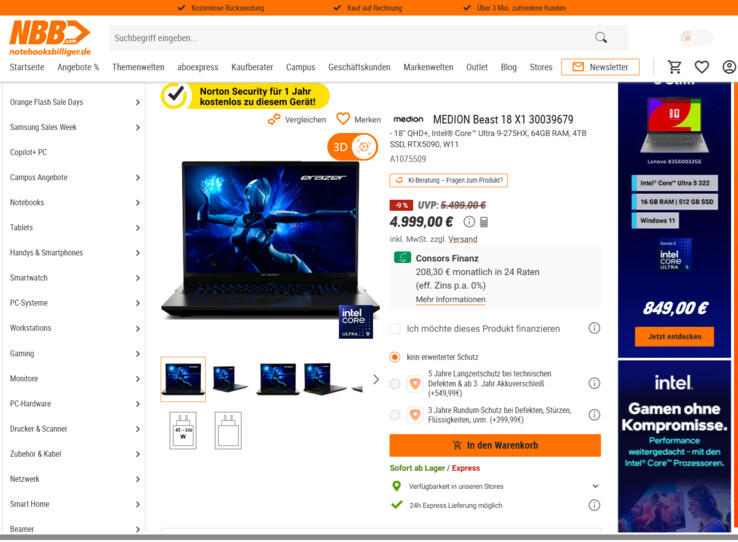Click the Newsletter envelope icon

(x=578, y=67)
